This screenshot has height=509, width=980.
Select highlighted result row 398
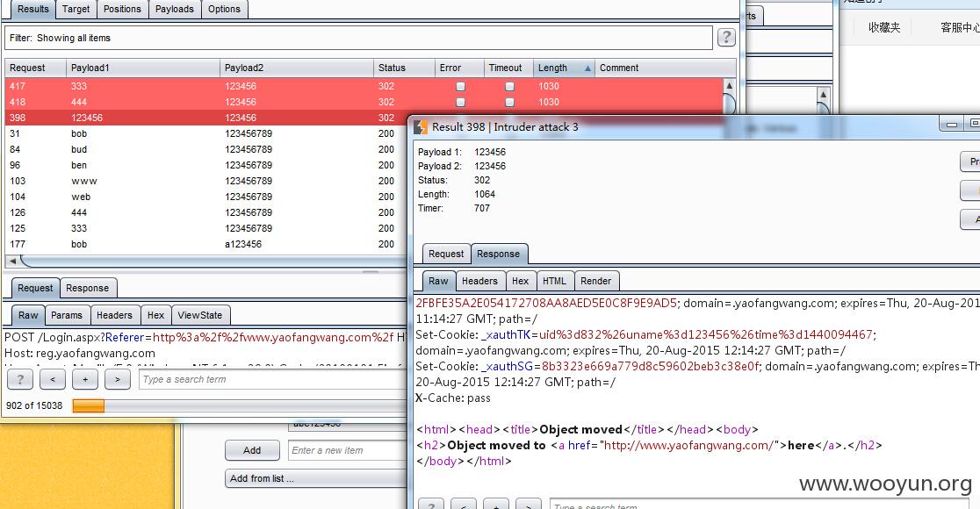pos(206,118)
